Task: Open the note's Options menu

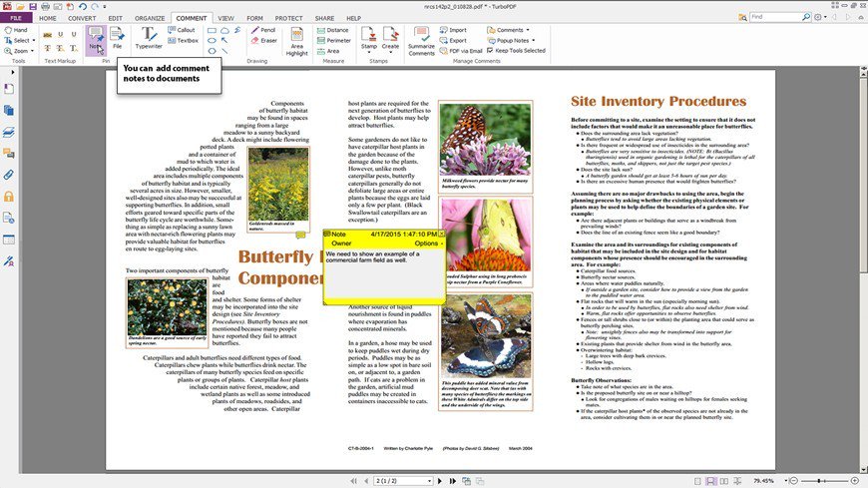Action: (428, 244)
